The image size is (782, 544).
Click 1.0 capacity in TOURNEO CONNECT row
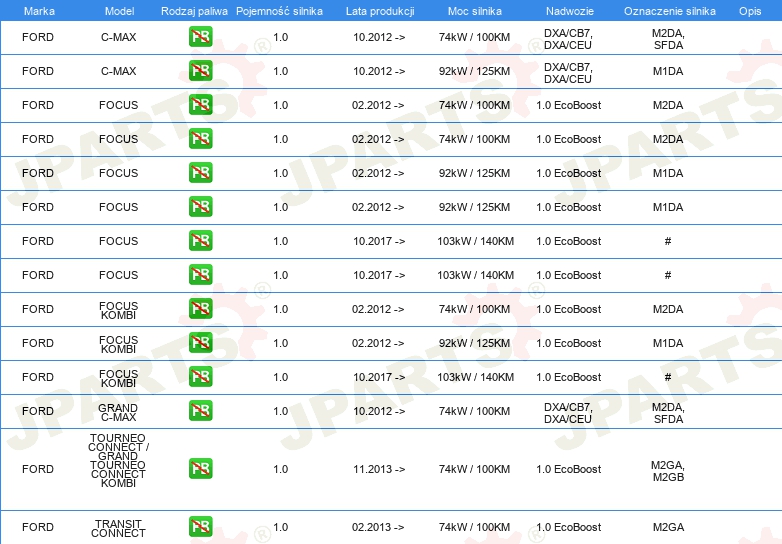(x=281, y=469)
